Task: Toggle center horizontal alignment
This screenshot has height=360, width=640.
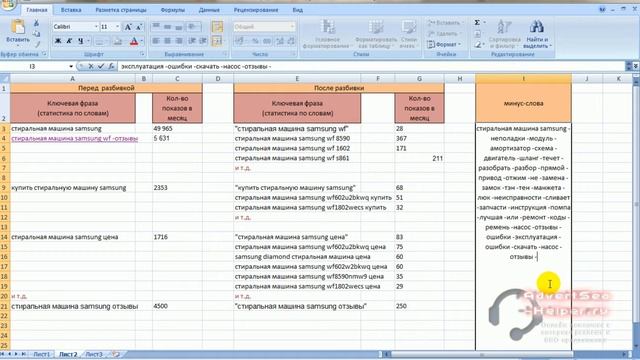Action: [x=168, y=41]
